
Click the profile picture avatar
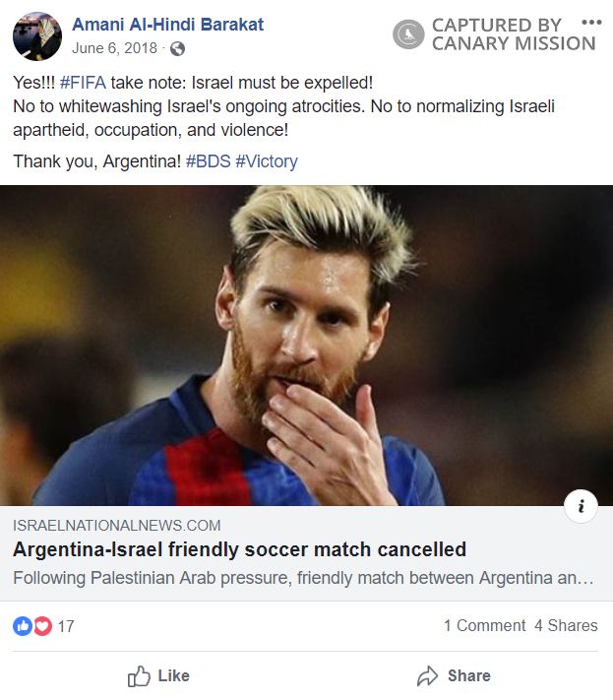click(x=37, y=36)
